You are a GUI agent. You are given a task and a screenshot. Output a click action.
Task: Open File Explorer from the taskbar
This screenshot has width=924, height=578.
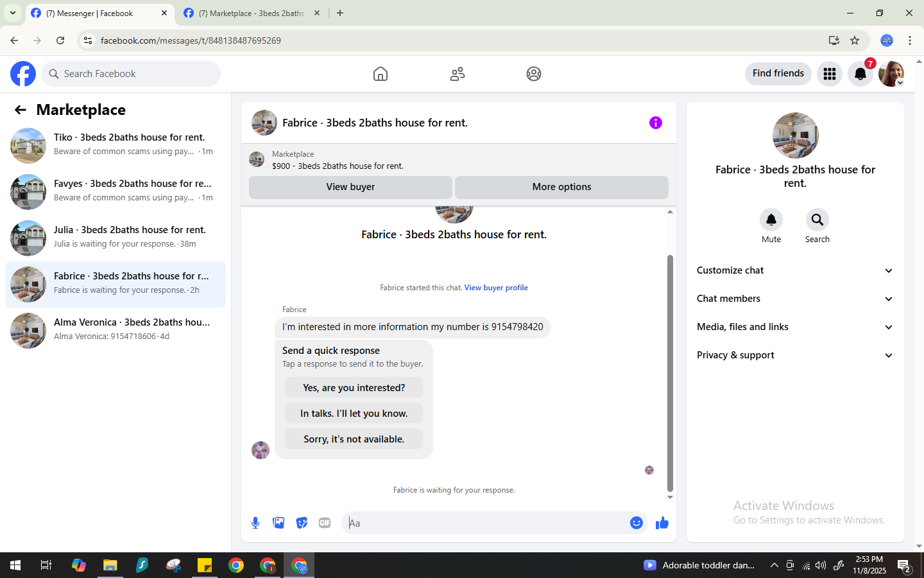click(x=110, y=565)
